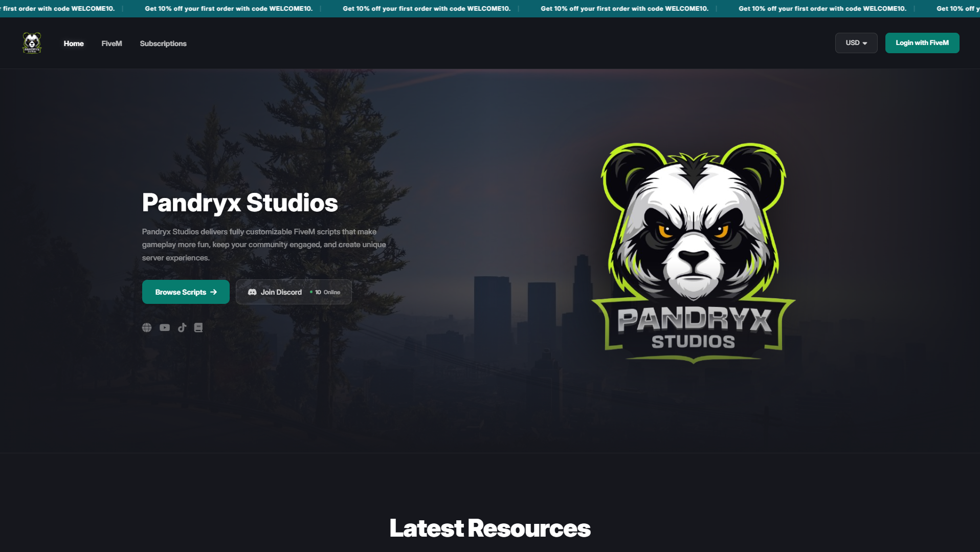The image size is (980, 552).
Task: Open the documentation book icon
Action: pyautogui.click(x=198, y=327)
